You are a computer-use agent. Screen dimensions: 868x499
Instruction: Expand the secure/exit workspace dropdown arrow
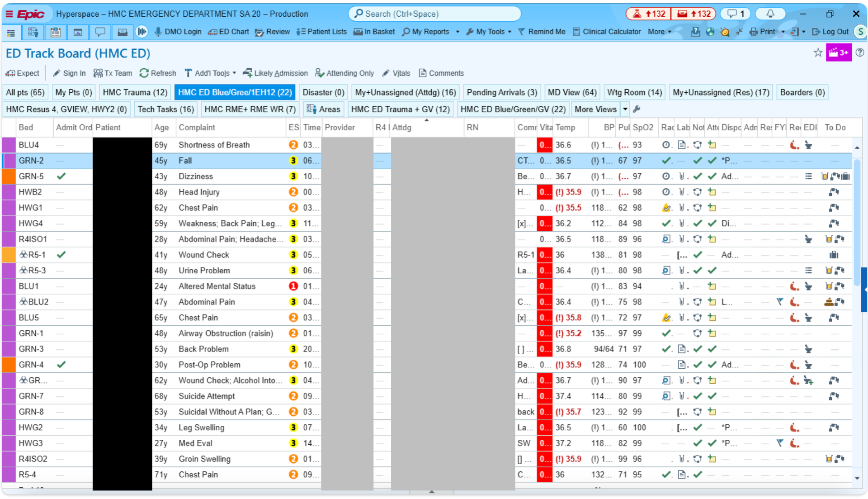coord(803,32)
